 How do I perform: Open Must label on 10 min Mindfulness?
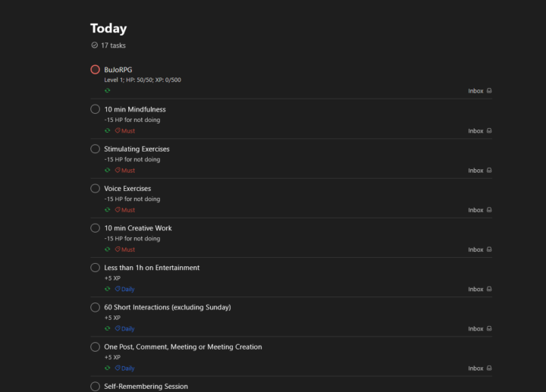[125, 131]
